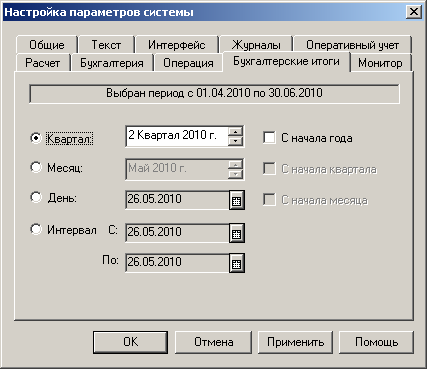Decrease month with down spinner arrow
The height and width of the screenshot is (369, 427).
point(235,174)
